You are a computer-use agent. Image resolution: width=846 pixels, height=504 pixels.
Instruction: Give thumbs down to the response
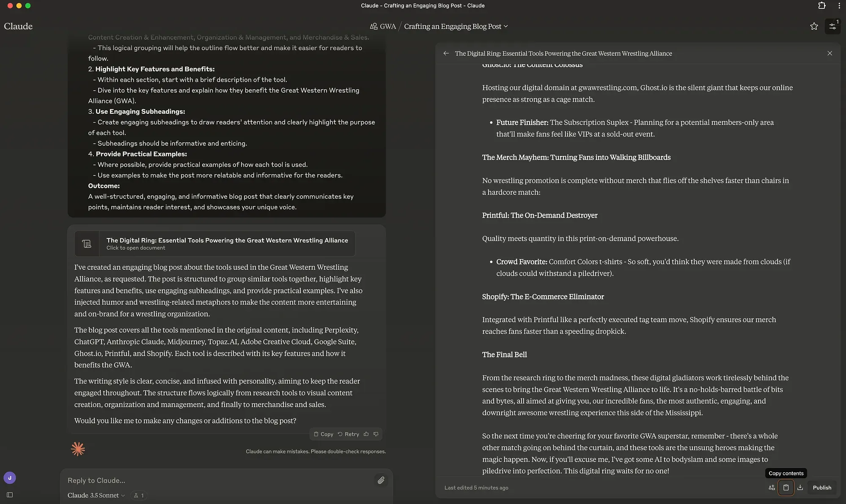(x=376, y=434)
